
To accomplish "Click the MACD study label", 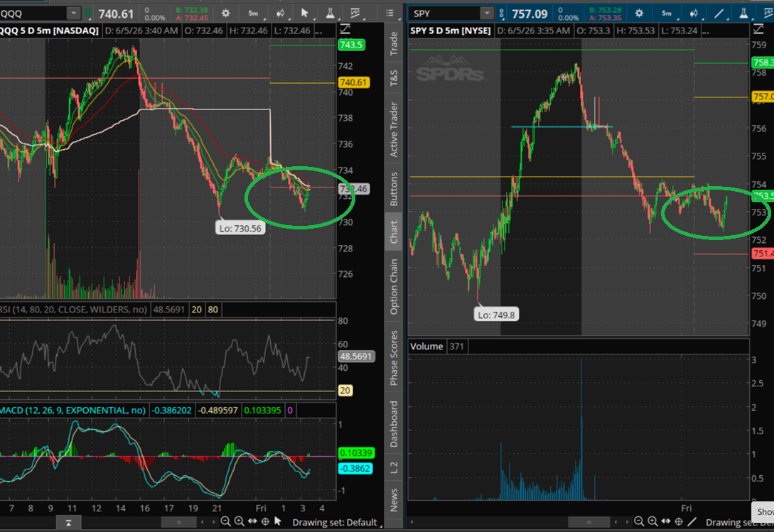I will (x=73, y=410).
